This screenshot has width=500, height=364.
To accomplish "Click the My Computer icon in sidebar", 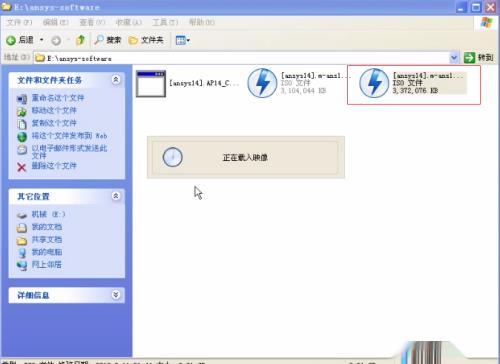I will 22,253.
